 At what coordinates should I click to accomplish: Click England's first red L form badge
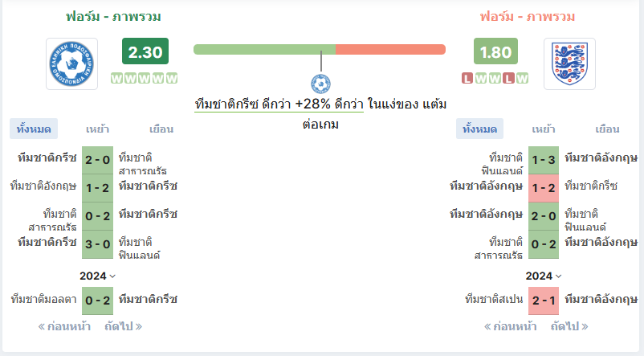[x=467, y=78]
